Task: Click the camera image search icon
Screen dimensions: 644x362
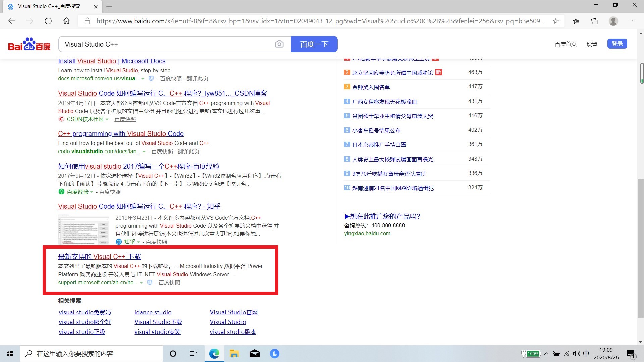Action: (279, 44)
